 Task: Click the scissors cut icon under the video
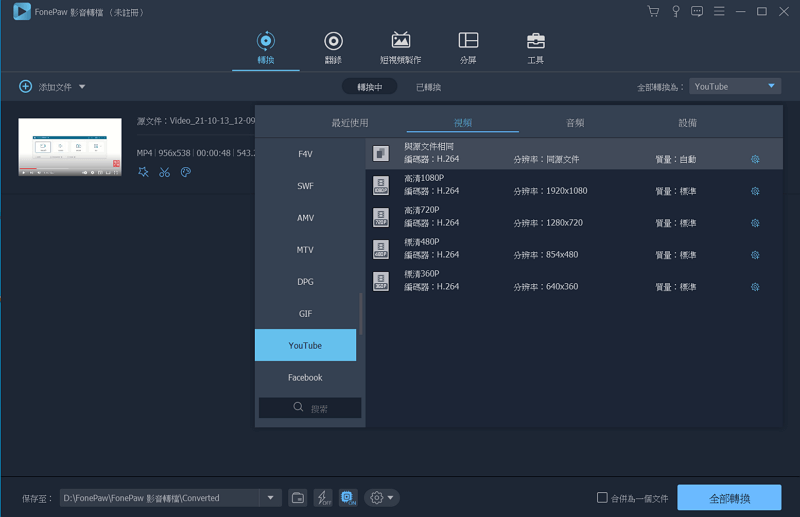[x=164, y=172]
